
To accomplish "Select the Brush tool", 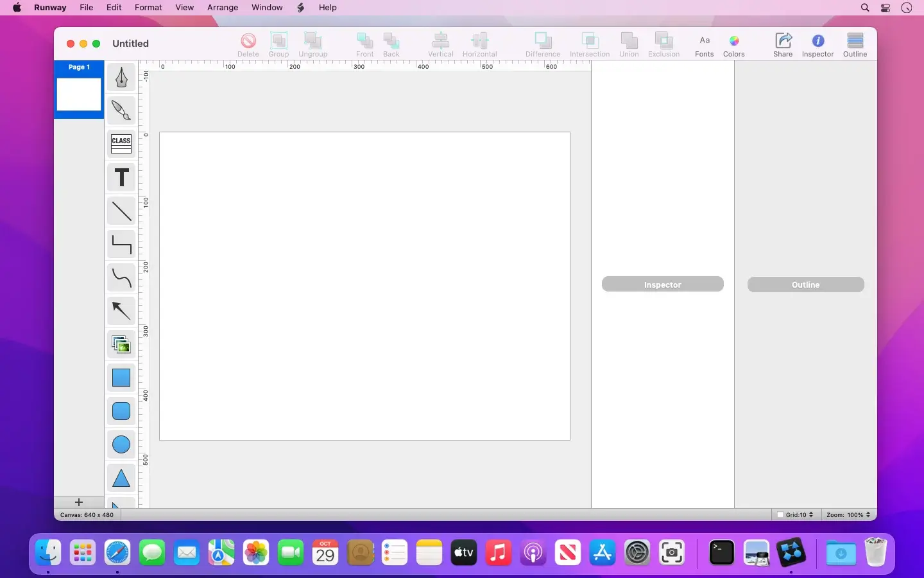I will coord(121,111).
